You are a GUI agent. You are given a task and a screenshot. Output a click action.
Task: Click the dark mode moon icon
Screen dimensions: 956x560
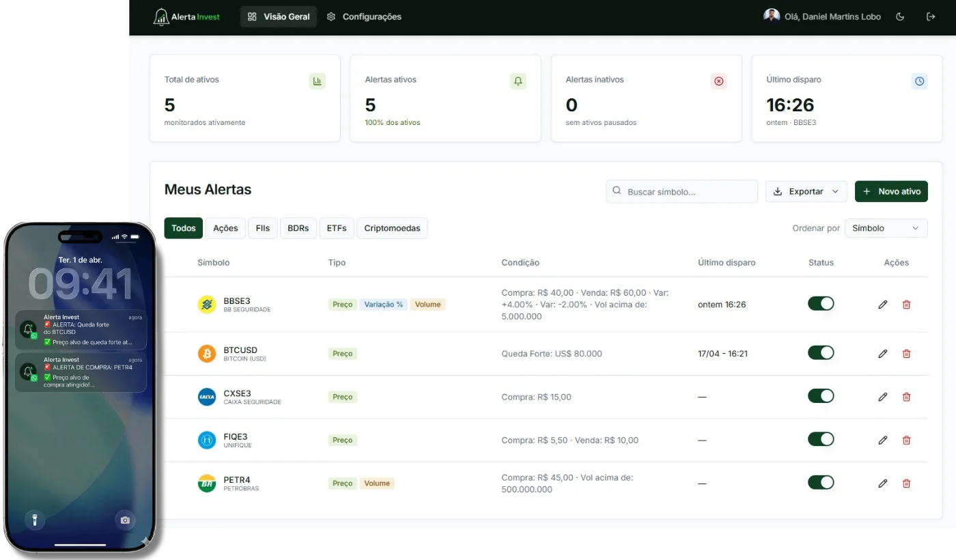click(x=900, y=16)
